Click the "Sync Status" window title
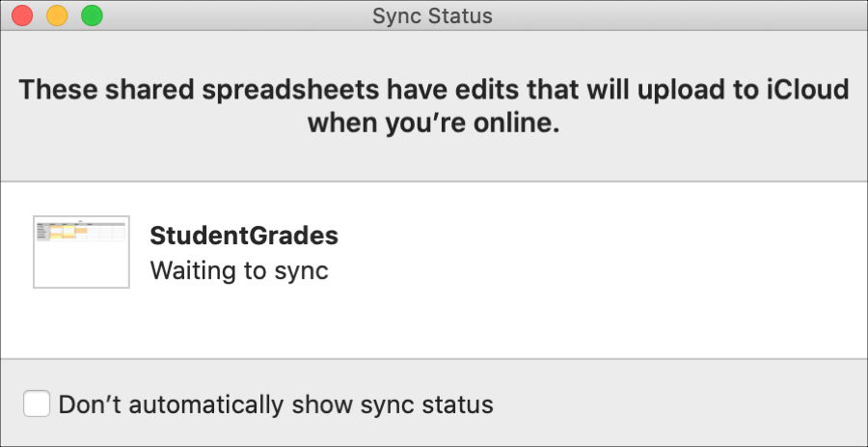The height and width of the screenshot is (447, 868). coord(432,15)
